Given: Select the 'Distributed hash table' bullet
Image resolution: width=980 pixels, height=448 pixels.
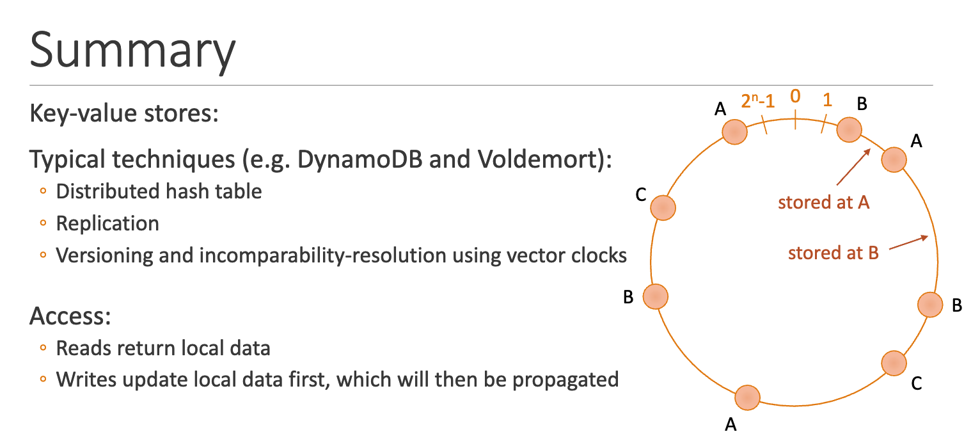Looking at the screenshot, I should pos(159,191).
